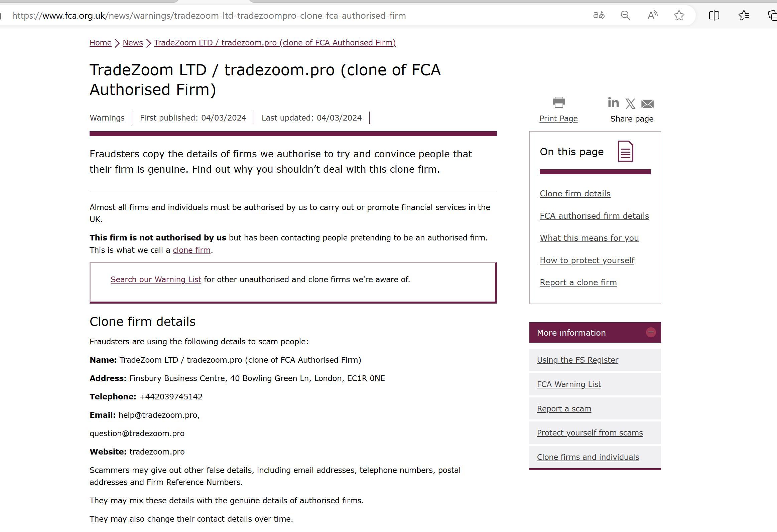
Task: Share page on X icon
Action: (630, 104)
